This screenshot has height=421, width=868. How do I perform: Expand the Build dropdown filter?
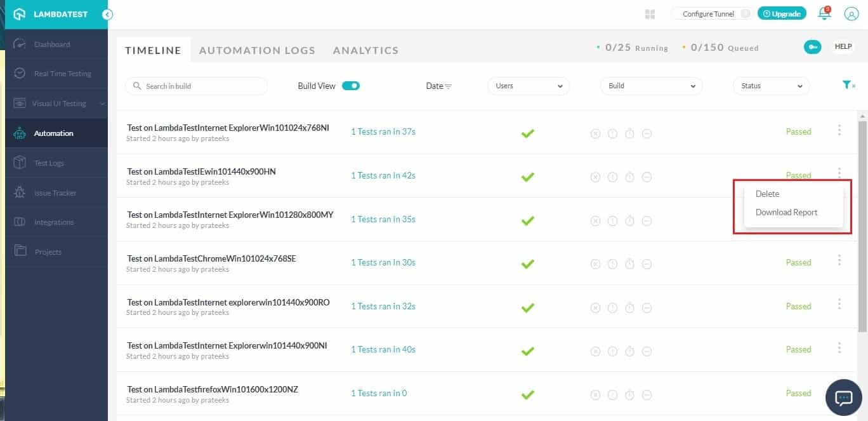click(x=651, y=86)
